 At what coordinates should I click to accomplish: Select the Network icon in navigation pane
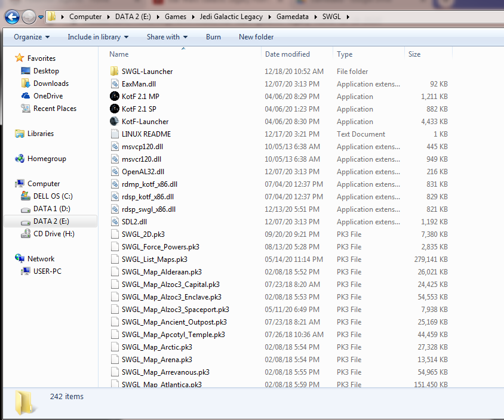[x=20, y=258]
